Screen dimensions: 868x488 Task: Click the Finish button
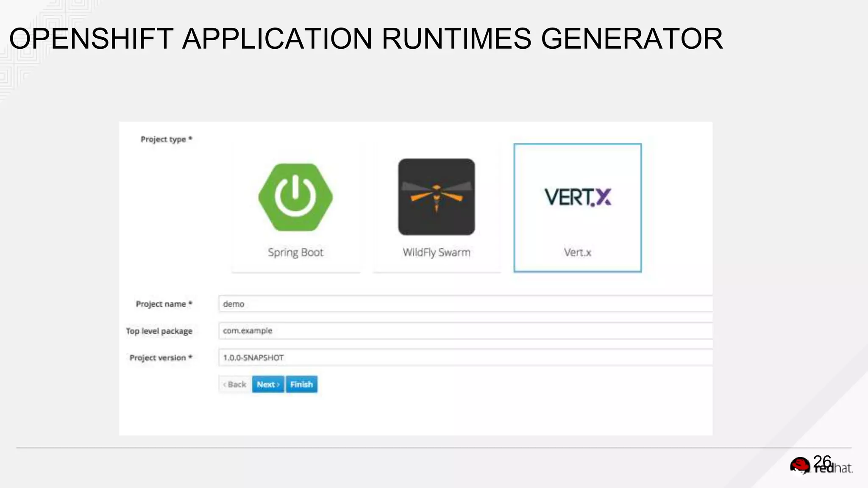[x=301, y=384]
